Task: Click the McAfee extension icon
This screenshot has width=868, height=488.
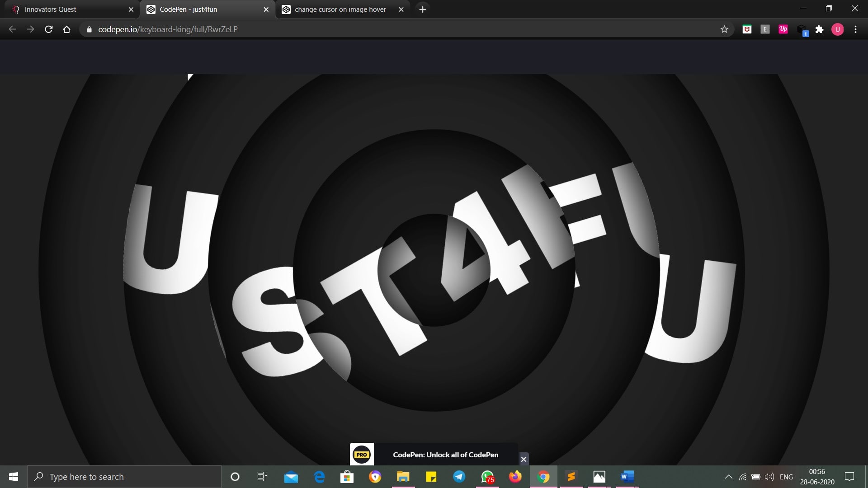Action: coord(747,29)
